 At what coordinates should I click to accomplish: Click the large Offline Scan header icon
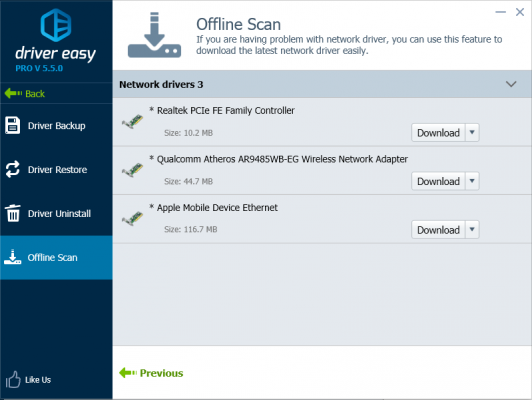coord(154,35)
